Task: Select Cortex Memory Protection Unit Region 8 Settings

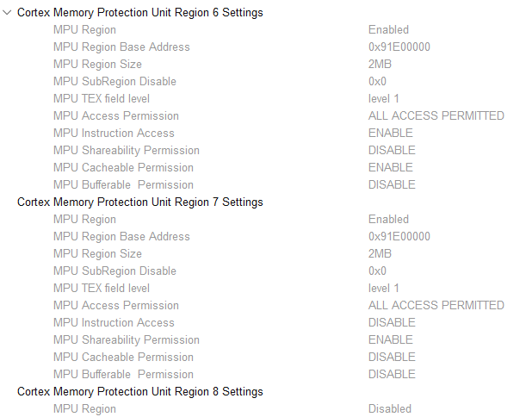Action: pos(139,392)
